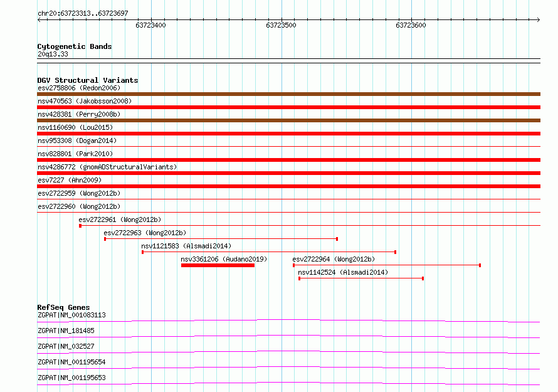Click the 20q13.33 cytogenetic band line
This screenshot has width=558, height=392.
[x=288, y=61]
